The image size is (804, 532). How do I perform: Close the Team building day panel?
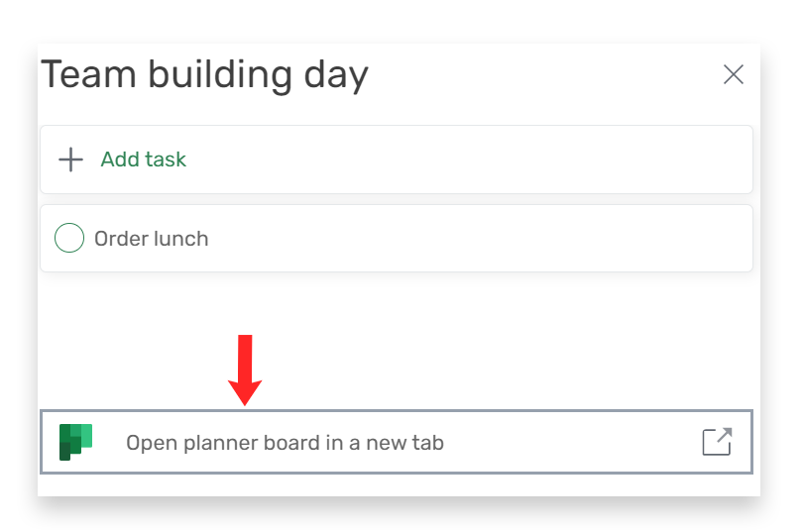[733, 74]
